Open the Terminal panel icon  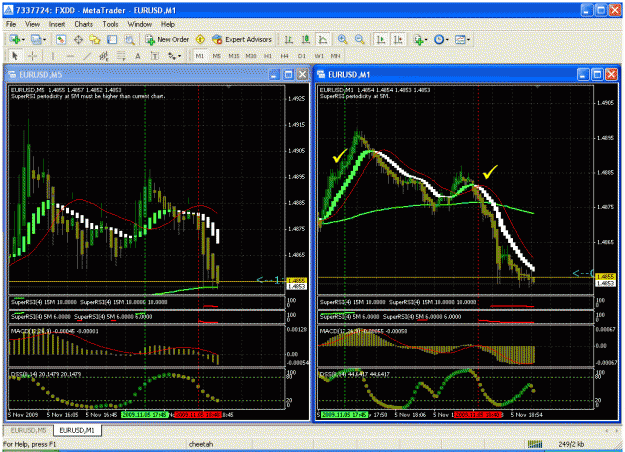(112, 39)
